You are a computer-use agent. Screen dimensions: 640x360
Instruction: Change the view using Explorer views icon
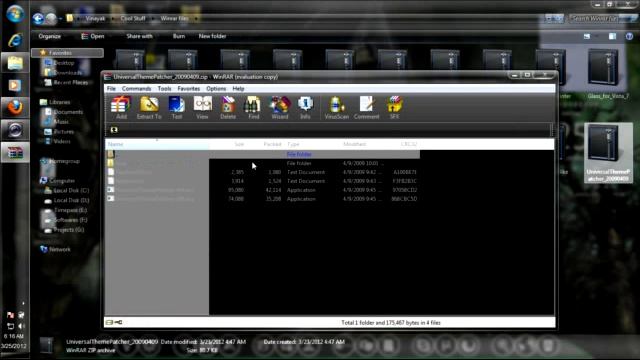tap(587, 36)
